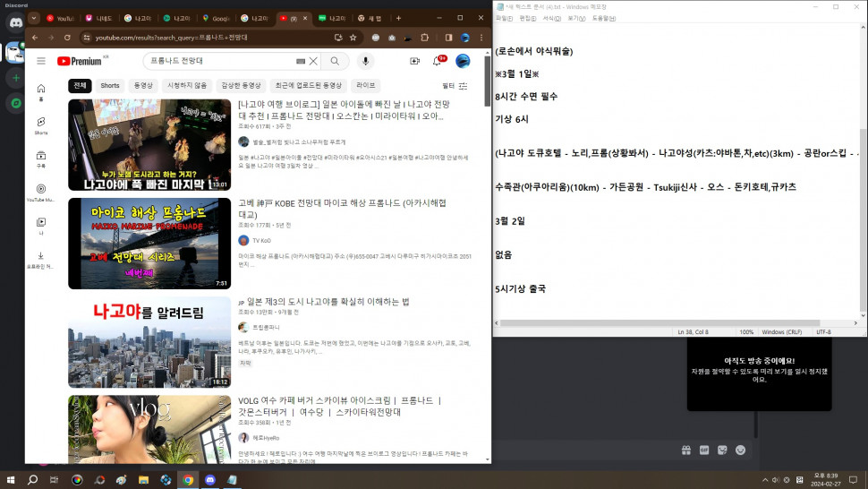Open the search filter options in YouTube
Image resolution: width=868 pixels, height=489 pixels.
click(455, 86)
